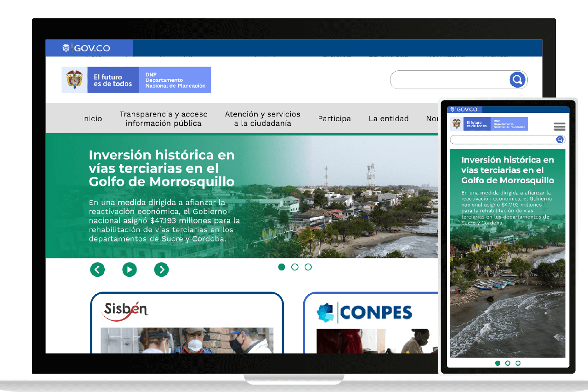Expand the 'Transparencia y acceso información pública' menu
Image resolution: width=588 pixels, height=392 pixels.
click(164, 118)
